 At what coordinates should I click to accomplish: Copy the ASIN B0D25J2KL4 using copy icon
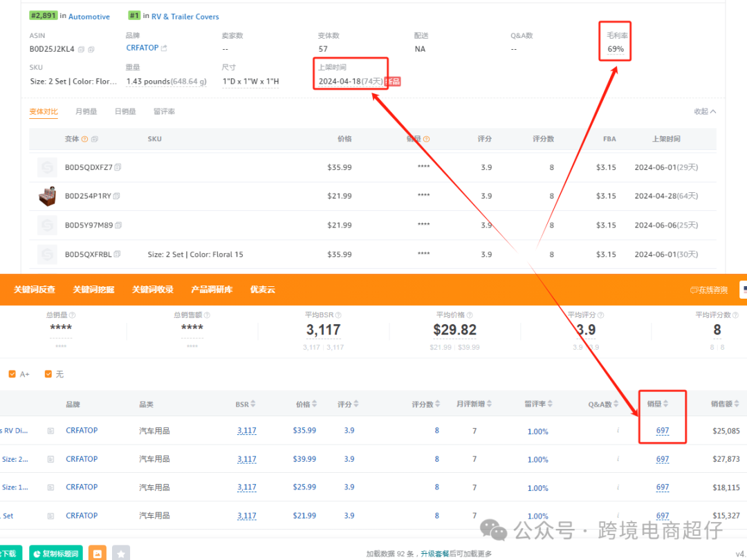[x=81, y=49]
